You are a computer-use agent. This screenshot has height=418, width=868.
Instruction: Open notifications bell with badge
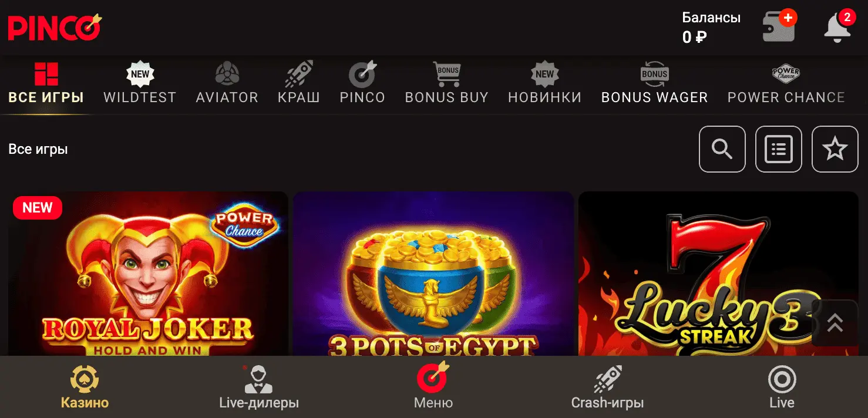click(839, 26)
